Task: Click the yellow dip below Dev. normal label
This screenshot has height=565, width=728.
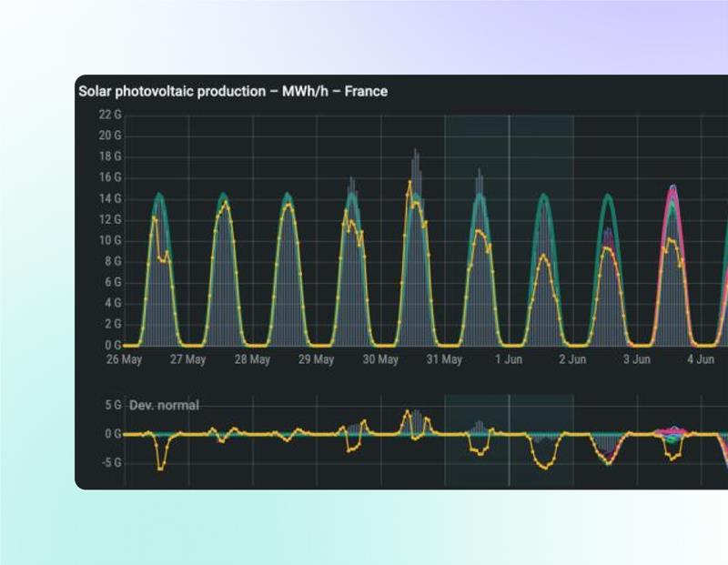Action: click(161, 467)
